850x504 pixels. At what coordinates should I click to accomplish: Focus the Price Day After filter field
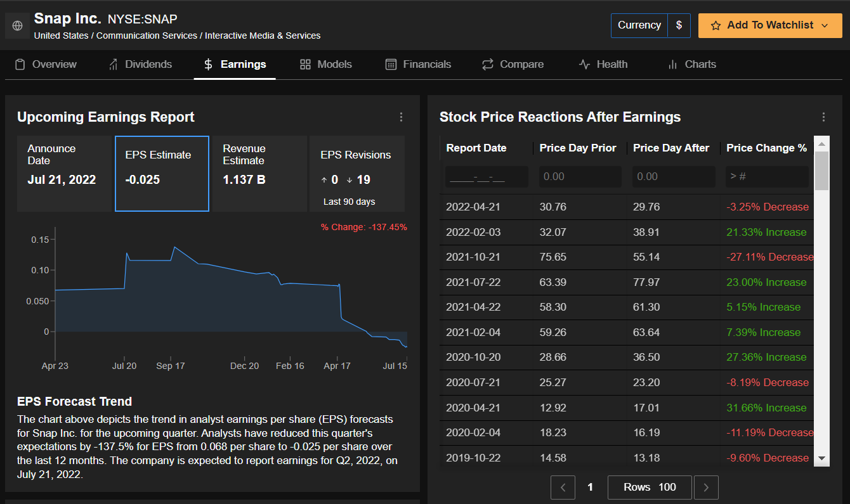click(x=674, y=176)
